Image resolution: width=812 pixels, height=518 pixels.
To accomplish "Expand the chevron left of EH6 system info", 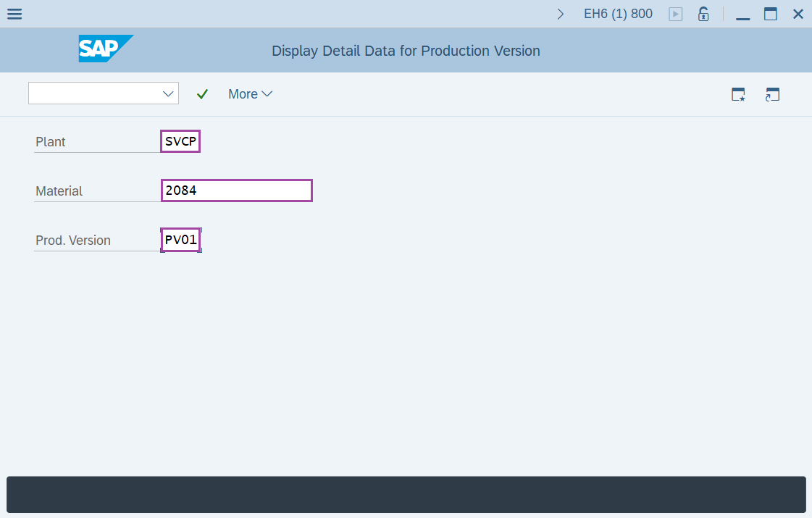I will [560, 14].
